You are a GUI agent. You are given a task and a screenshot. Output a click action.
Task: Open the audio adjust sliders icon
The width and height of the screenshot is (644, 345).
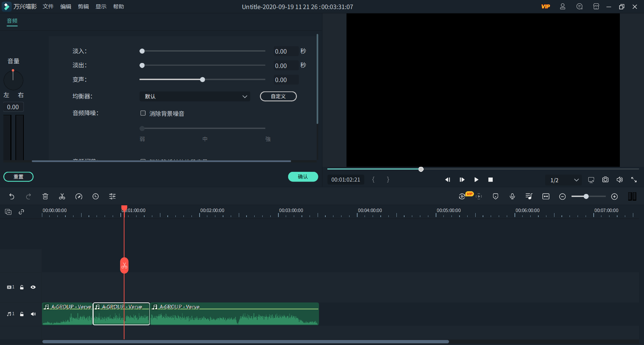112,197
